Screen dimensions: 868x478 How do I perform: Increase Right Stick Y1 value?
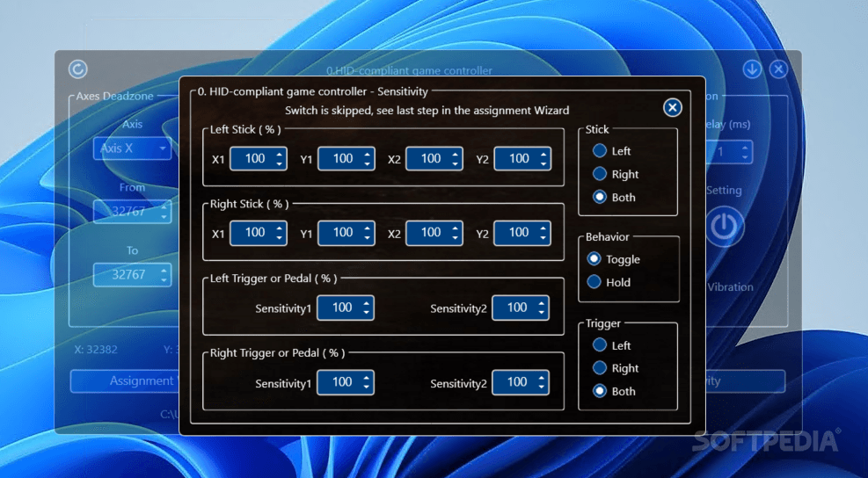click(x=368, y=228)
